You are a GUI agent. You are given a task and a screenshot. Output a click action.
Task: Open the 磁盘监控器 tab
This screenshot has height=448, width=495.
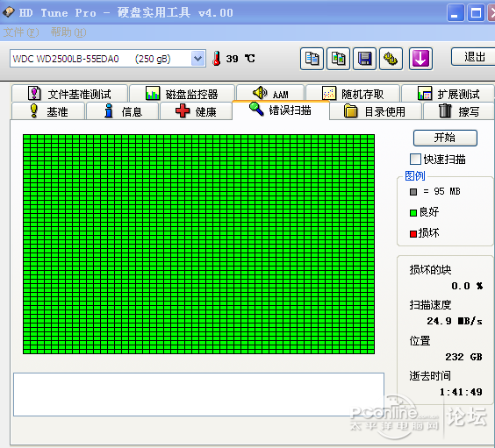(x=182, y=93)
